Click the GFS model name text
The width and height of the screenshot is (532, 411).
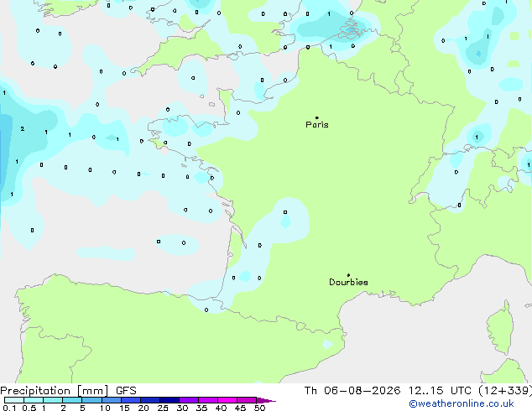[126, 391]
